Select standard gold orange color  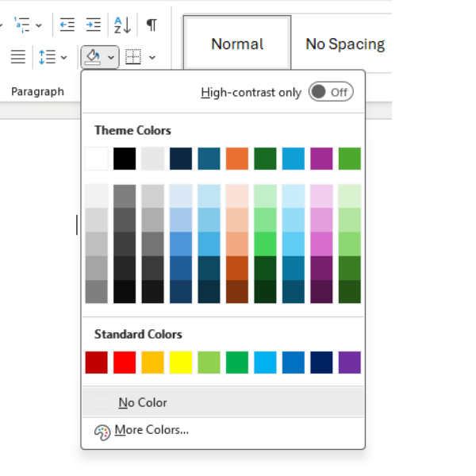[152, 363]
